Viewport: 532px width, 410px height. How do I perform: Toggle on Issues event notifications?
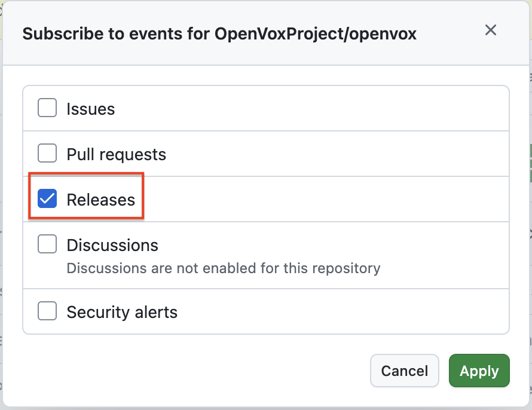click(47, 108)
